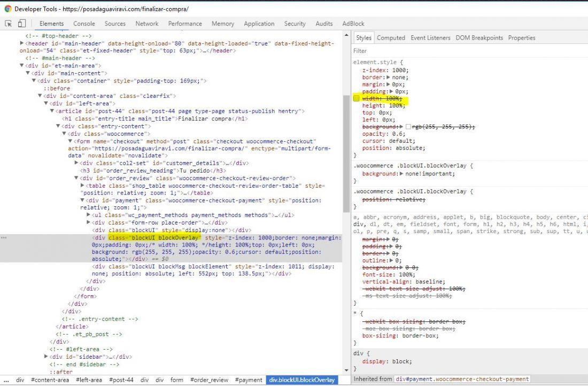Viewport: 588px width, 386px height.
Task: Open the Security tab
Action: coord(295,24)
